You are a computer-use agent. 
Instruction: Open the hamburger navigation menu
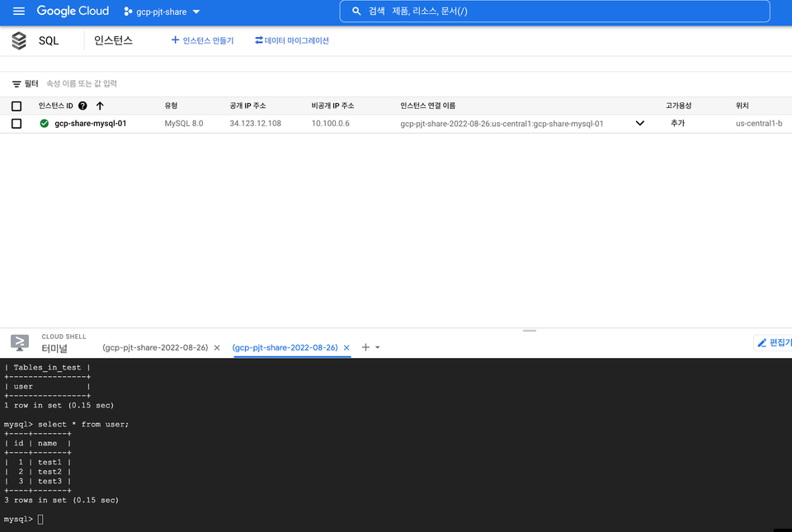coord(19,11)
